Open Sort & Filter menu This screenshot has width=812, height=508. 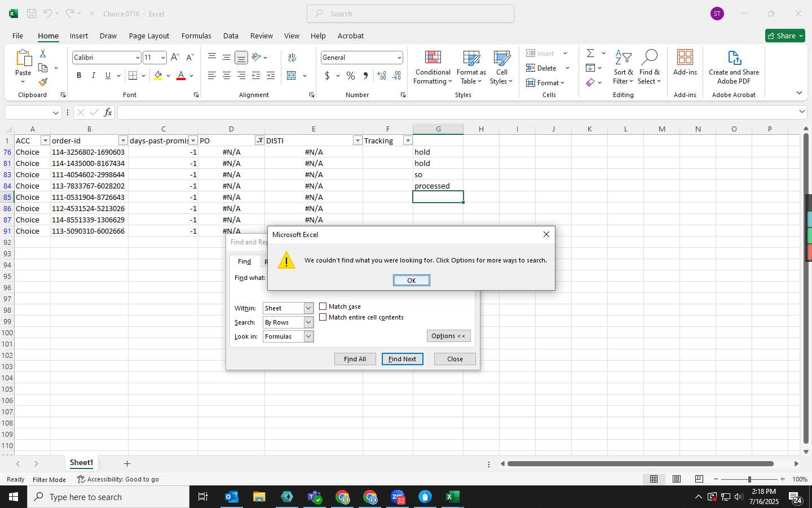point(623,68)
